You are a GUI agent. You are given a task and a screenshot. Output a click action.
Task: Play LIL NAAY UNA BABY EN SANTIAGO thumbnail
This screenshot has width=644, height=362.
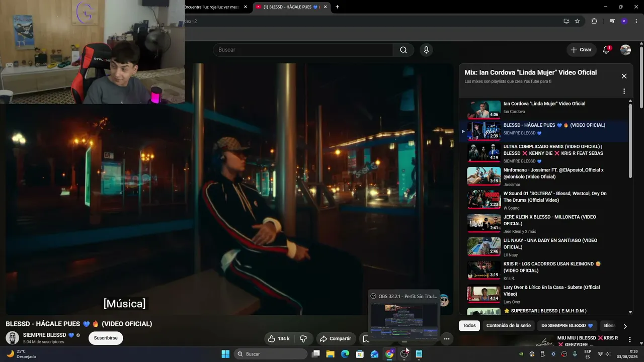pos(484,246)
